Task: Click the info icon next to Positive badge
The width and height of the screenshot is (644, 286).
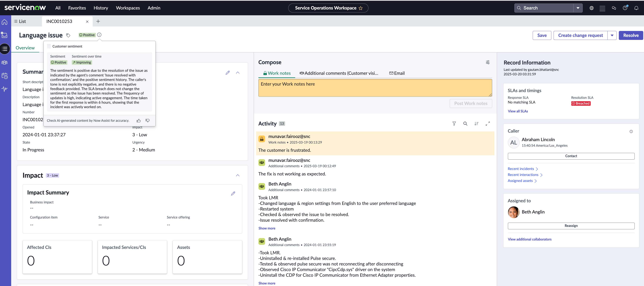Action: click(99, 35)
